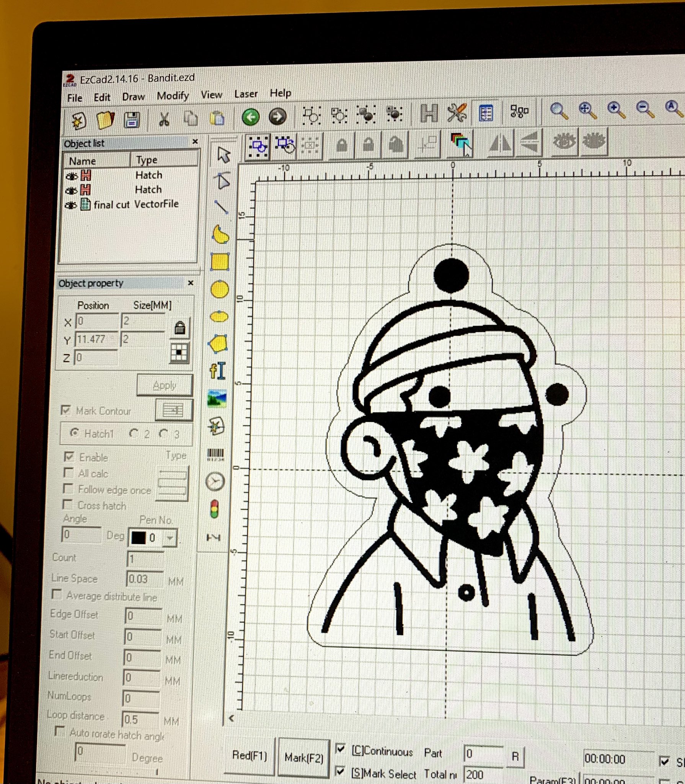The width and height of the screenshot is (685, 784).
Task: Choose the Line drawing tool
Action: (x=221, y=207)
